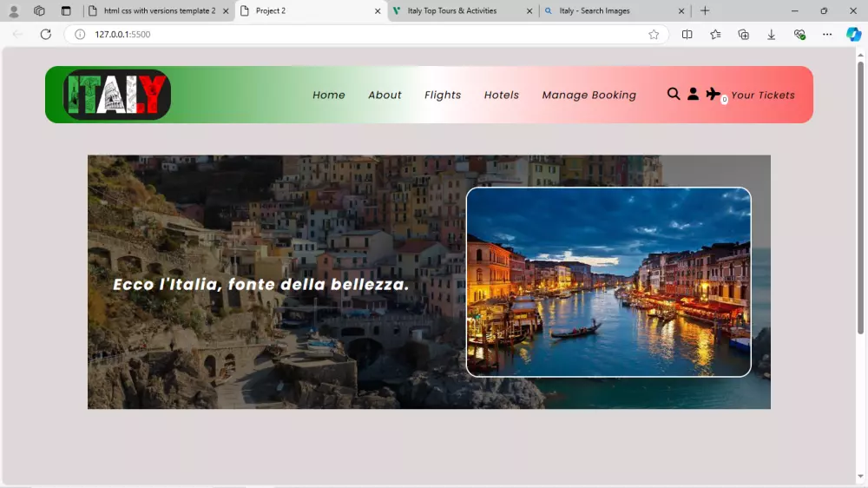Open the Manage Booking nav link

(x=589, y=95)
